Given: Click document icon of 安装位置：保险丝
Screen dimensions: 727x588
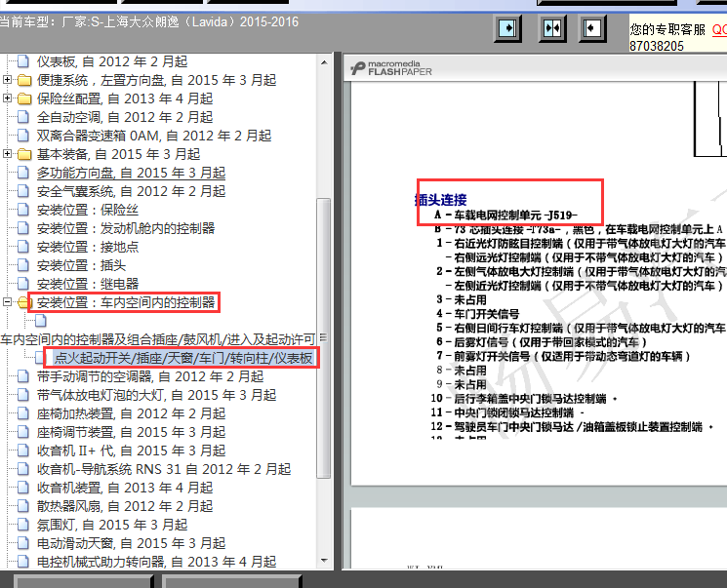Looking at the screenshot, I should coord(23,210).
